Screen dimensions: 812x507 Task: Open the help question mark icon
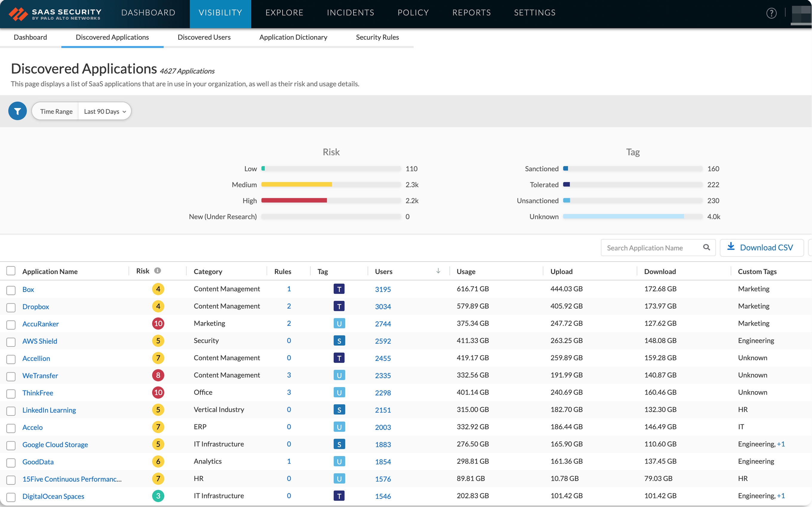pyautogui.click(x=771, y=13)
